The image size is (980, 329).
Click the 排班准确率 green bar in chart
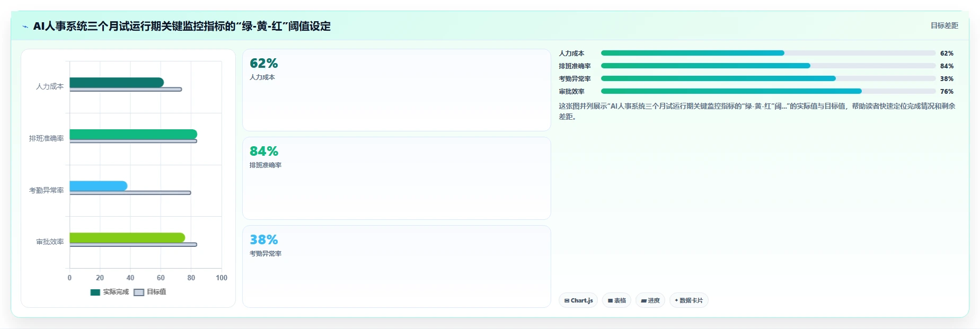(133, 134)
